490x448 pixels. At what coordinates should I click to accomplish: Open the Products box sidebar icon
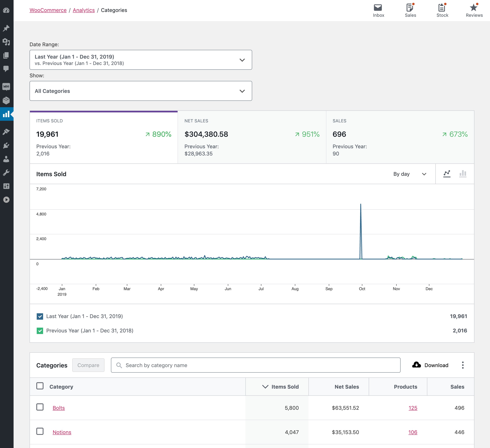tap(6, 100)
